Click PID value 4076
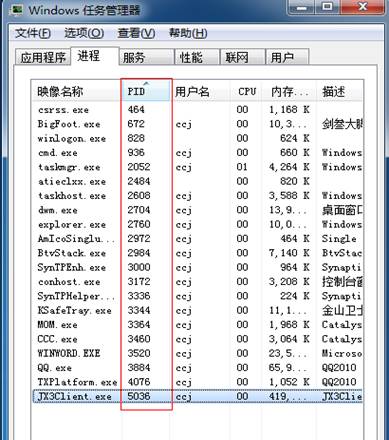Image resolution: width=389 pixels, height=440 pixels. click(139, 382)
